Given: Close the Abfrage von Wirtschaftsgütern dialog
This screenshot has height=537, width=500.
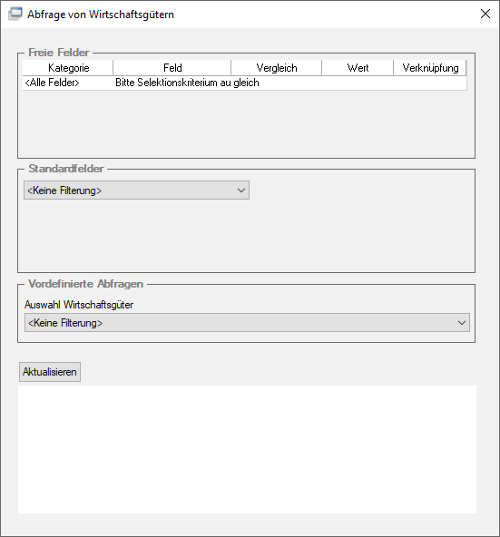Looking at the screenshot, I should [485, 14].
